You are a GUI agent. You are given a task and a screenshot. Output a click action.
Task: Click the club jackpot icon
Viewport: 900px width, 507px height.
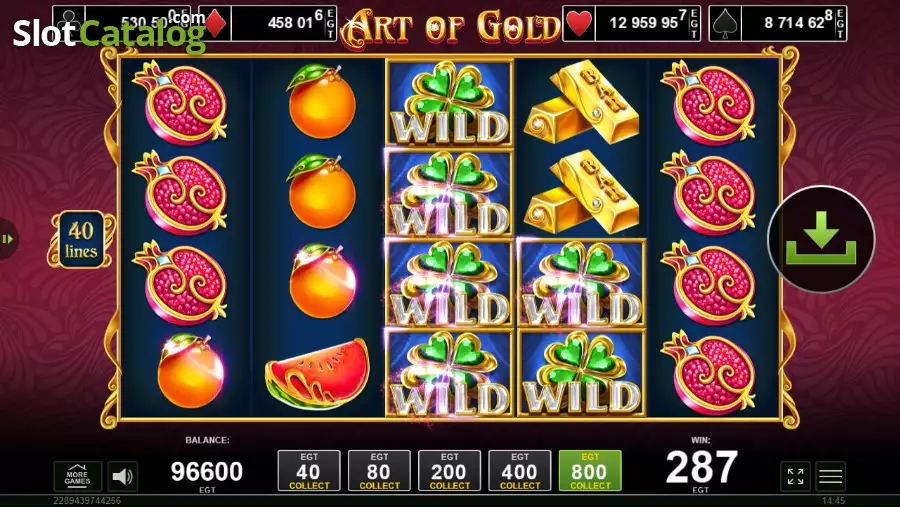[69, 24]
